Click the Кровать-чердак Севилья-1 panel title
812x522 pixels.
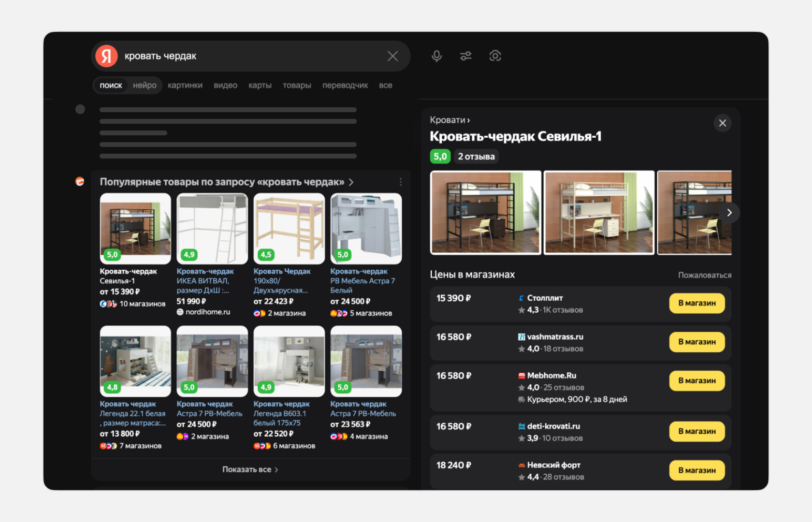point(516,137)
